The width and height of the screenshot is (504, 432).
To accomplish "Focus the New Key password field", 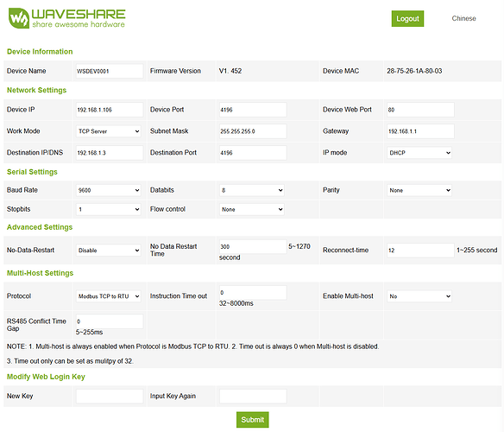I will click(110, 397).
